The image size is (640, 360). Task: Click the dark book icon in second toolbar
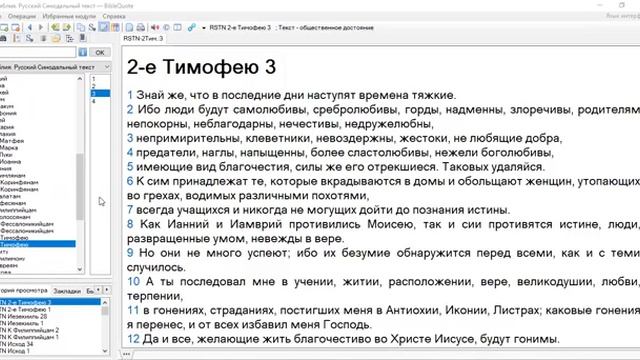(82, 38)
